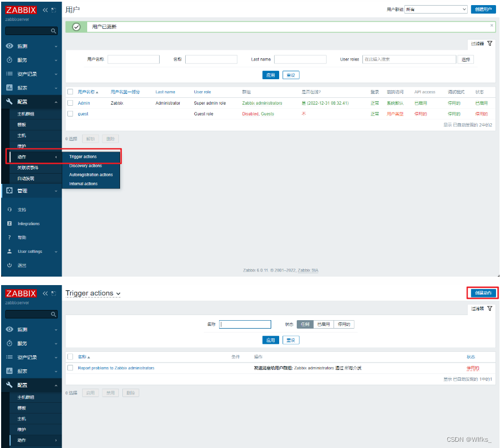This screenshot has height=448, width=500.
Task: Click the clock icon for 服务 on the 用户 page
Action: tap(10, 60)
